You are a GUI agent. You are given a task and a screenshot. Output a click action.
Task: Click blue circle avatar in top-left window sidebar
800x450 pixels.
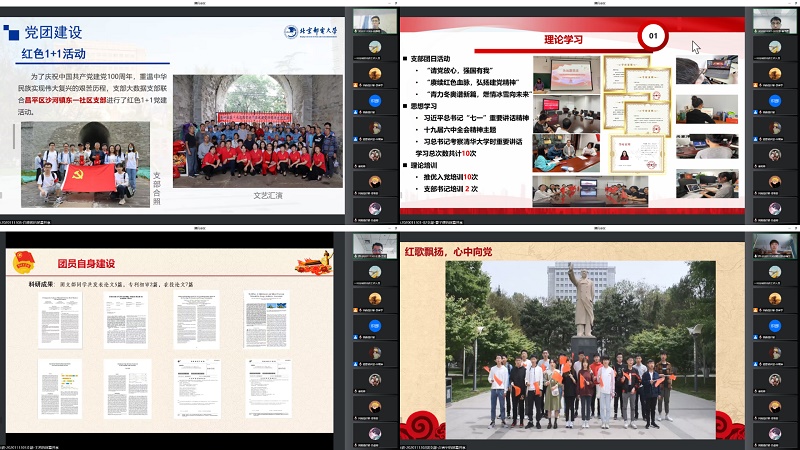click(375, 101)
